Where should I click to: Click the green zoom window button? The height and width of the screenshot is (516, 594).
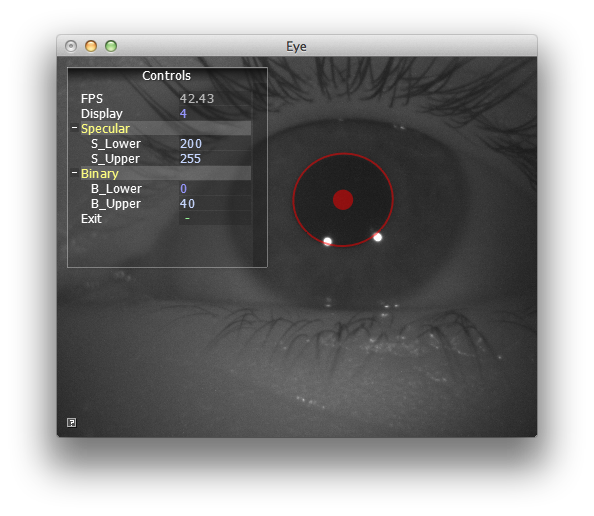[111, 46]
